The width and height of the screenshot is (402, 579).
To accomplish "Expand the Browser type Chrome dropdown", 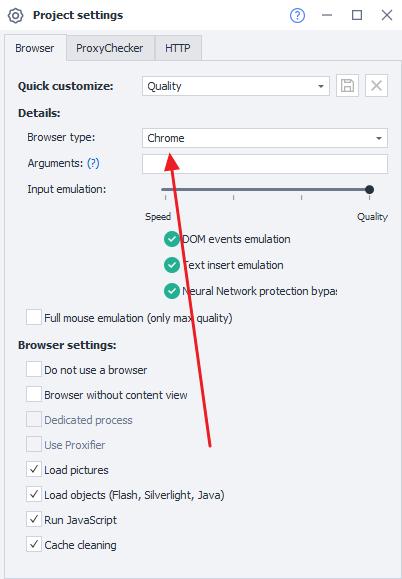I will point(265,138).
